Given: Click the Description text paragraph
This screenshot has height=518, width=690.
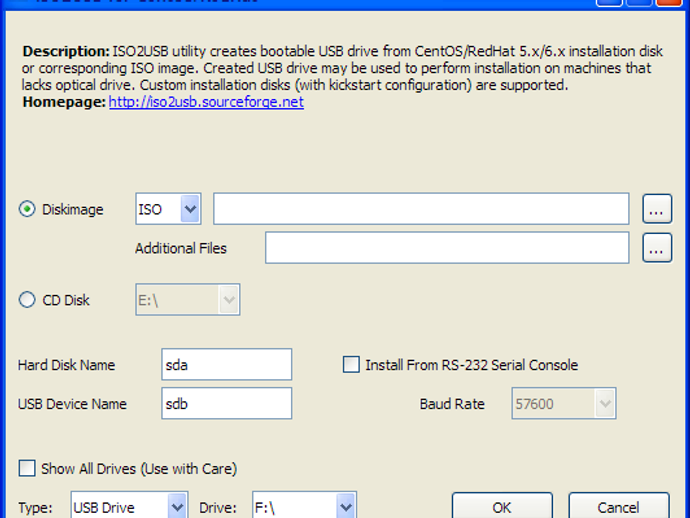Looking at the screenshot, I should pos(342,68).
